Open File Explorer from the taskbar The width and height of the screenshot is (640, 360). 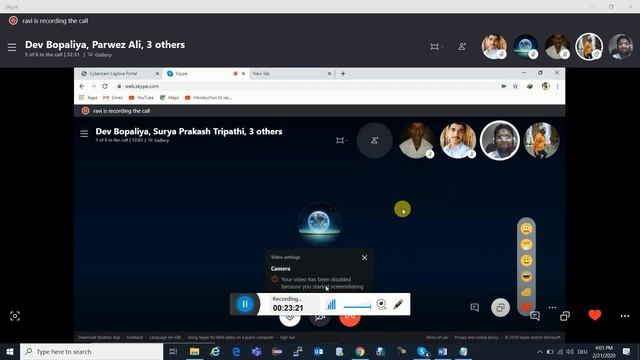(x=194, y=351)
